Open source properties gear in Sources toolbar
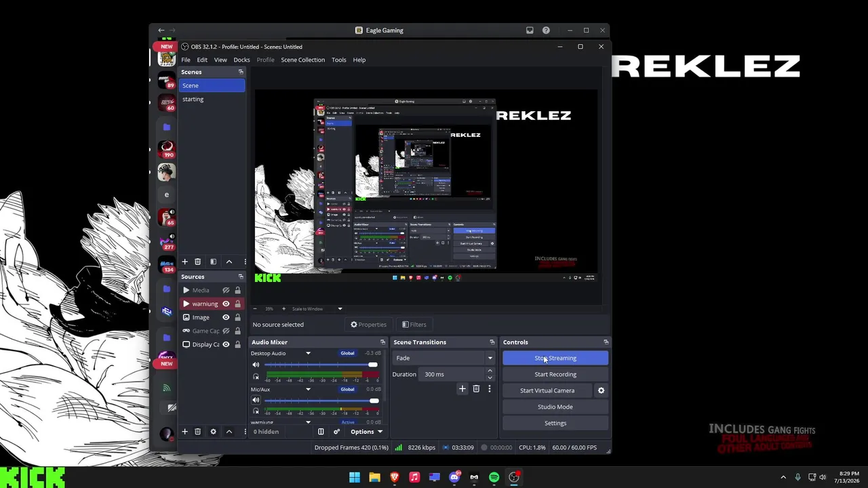Screen dimensions: 868x488 pos(213,432)
